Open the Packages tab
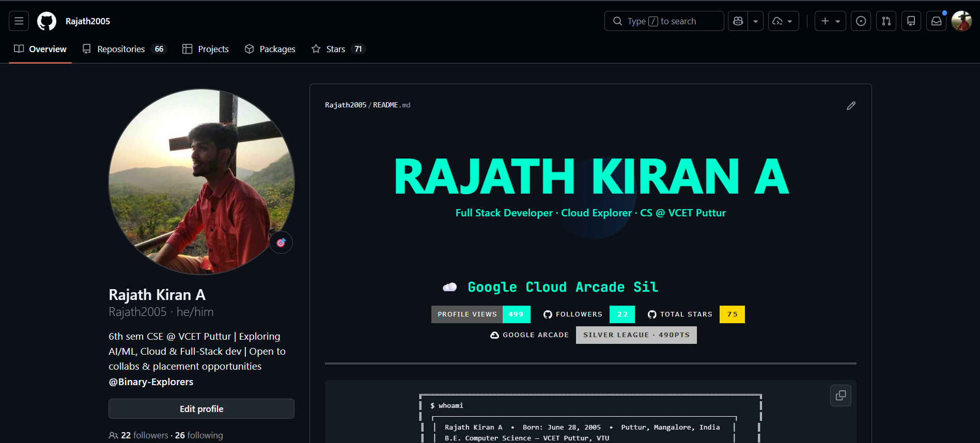Viewport: 980px width, 443px height. coord(270,49)
